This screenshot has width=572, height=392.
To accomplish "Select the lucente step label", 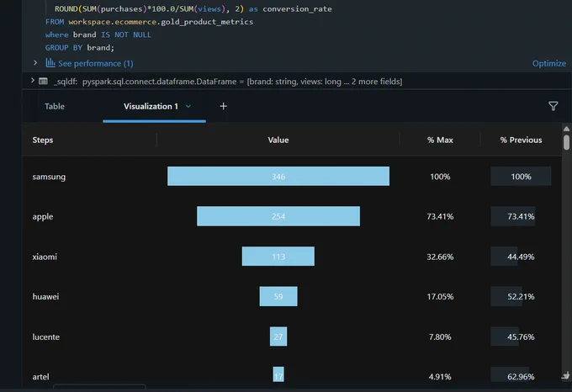I will pos(46,336).
